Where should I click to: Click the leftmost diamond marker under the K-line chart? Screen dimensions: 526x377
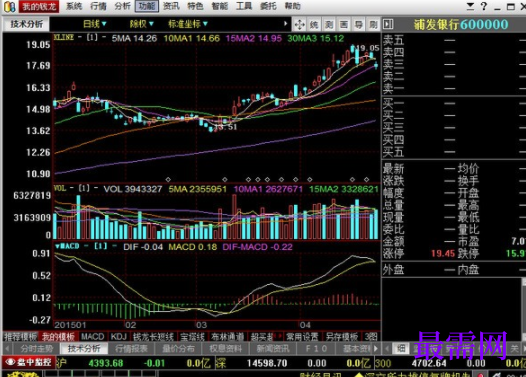168,179
